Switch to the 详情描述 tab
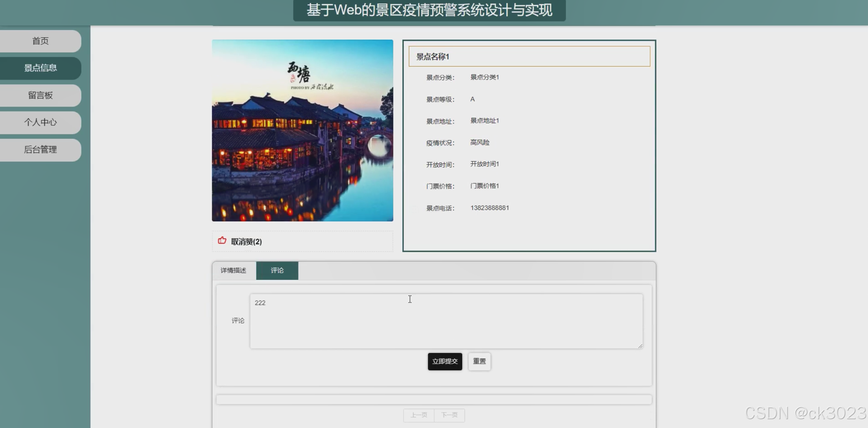Image resolution: width=868 pixels, height=428 pixels. (233, 271)
